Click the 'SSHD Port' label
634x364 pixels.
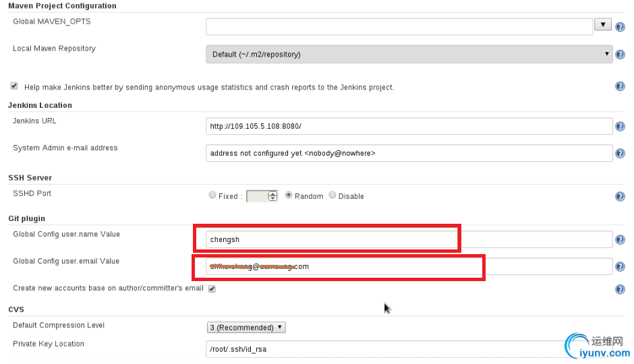tap(32, 193)
